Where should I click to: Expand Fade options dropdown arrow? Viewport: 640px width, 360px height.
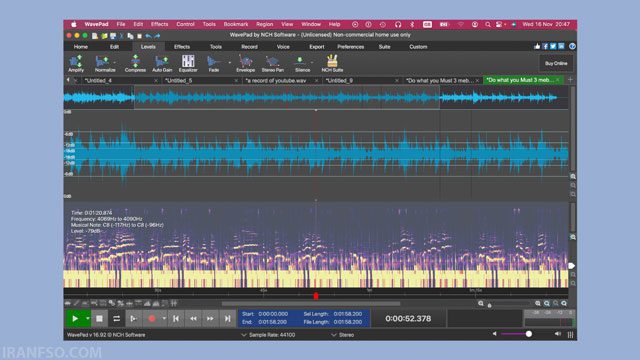coord(229,62)
